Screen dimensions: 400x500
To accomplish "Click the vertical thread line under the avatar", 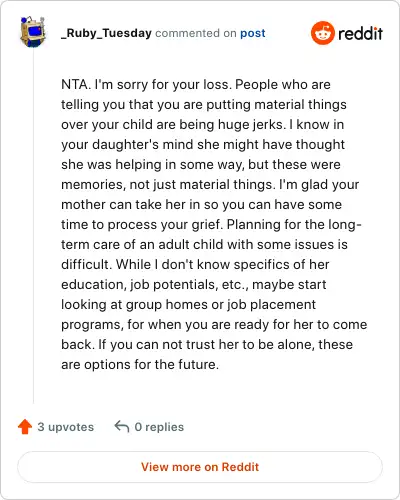I will coord(33,227).
